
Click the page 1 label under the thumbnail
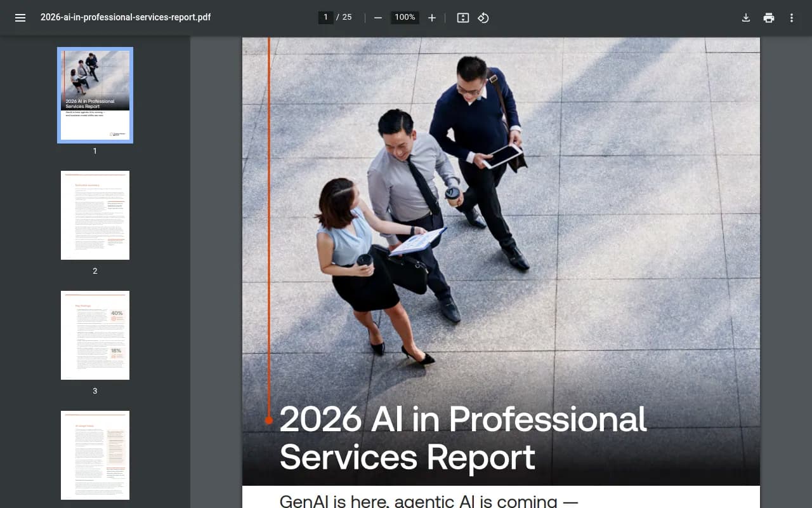point(95,151)
